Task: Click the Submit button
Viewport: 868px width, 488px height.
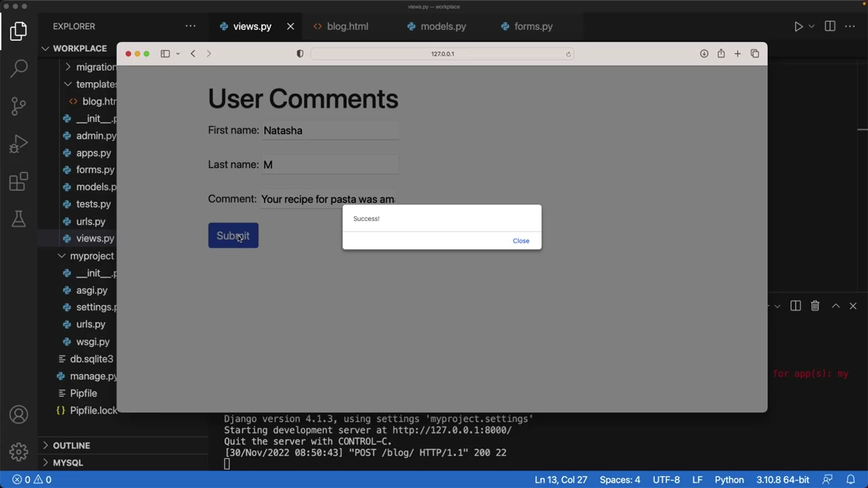Action: [233, 236]
